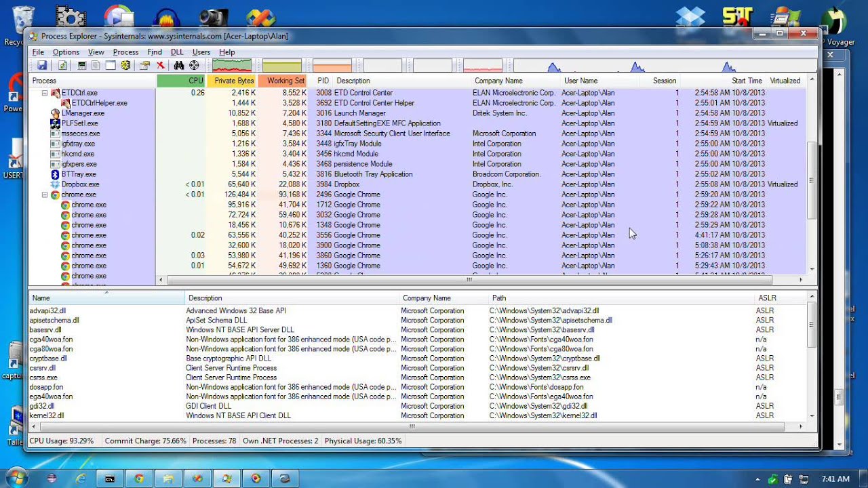Click the blue-spiked network history mini graph

(x=664, y=66)
